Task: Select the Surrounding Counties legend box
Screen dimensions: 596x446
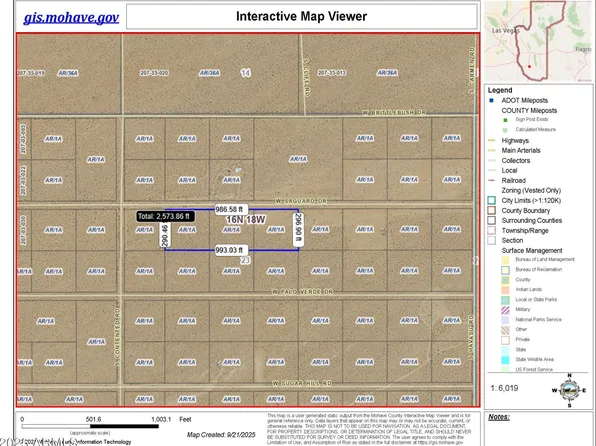Action: click(491, 221)
